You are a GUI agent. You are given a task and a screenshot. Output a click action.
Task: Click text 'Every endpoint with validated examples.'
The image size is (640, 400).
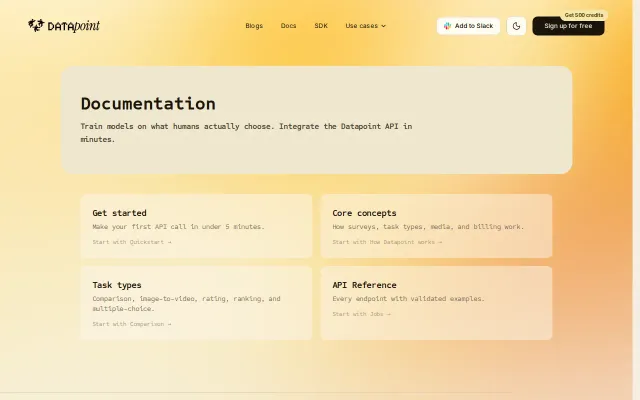(408, 299)
